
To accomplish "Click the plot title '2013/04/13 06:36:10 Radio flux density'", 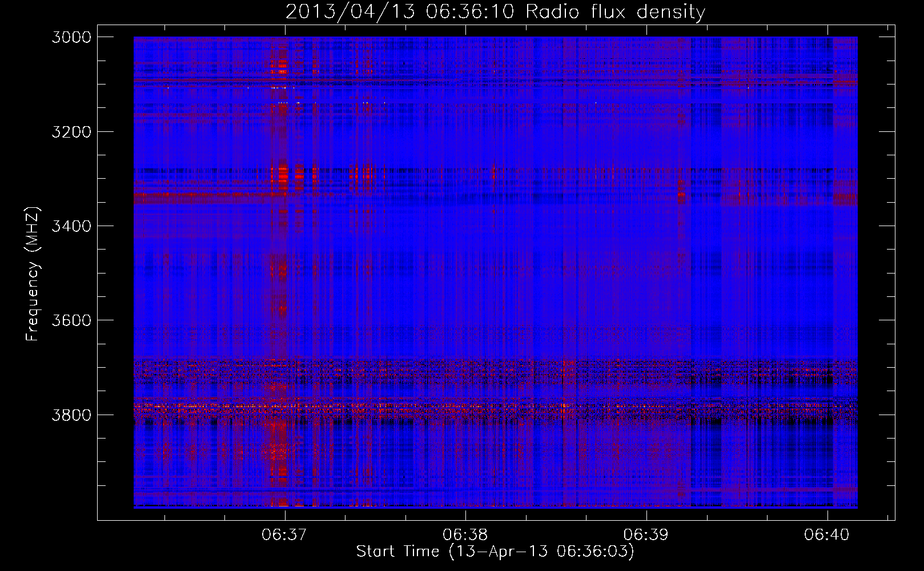I will tap(495, 11).
